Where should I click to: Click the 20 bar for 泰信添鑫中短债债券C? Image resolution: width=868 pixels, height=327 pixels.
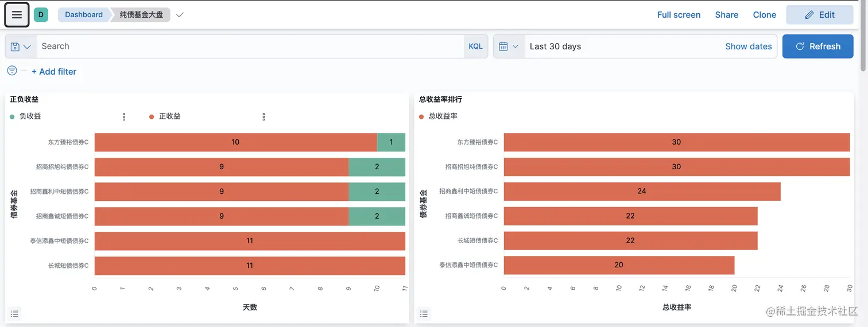[x=619, y=265]
